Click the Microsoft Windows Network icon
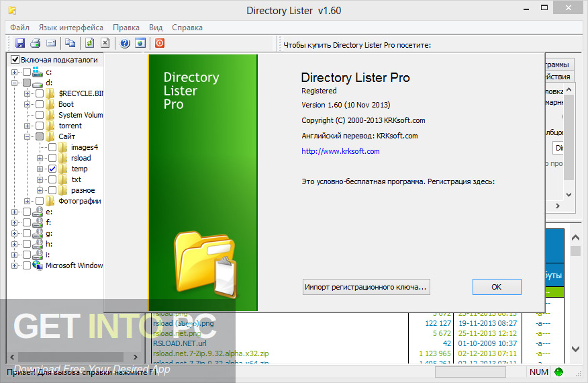This screenshot has width=588, height=383. pyautogui.click(x=38, y=265)
